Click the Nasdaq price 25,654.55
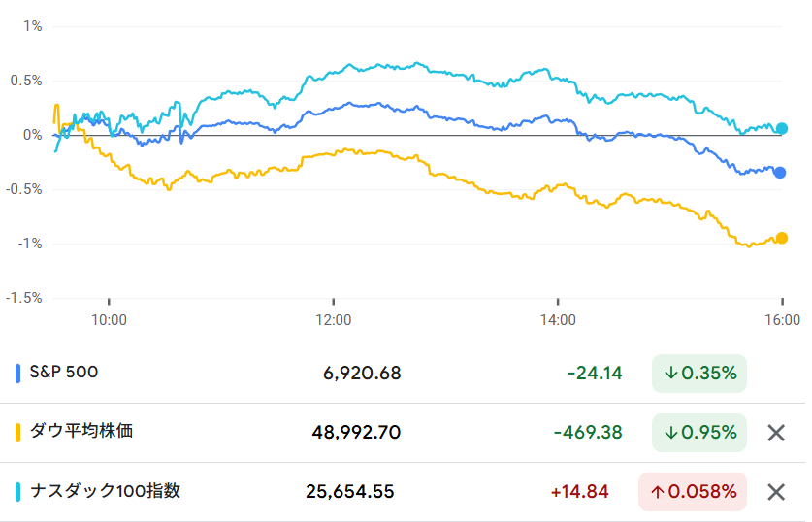Screen dimensions: 812x522 coord(349,492)
